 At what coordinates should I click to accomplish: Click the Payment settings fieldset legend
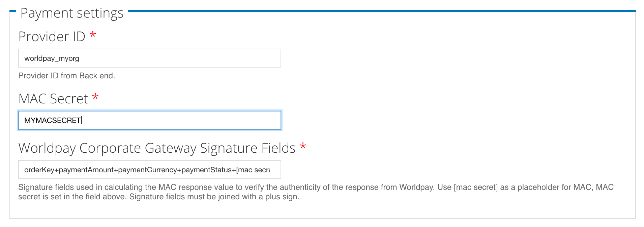(x=72, y=13)
